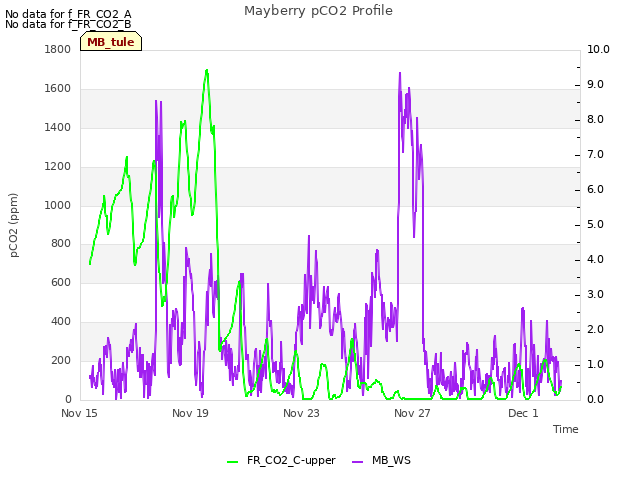Screen dimensions: 640x480
Task: Click the 'No data for f_FR_CO2_A' message
Action: [68, 14]
